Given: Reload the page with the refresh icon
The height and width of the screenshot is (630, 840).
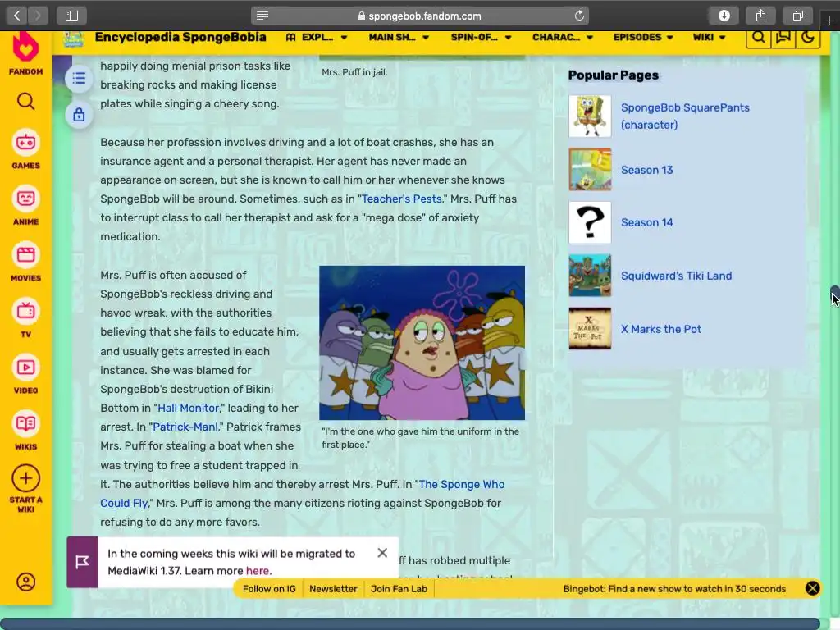Looking at the screenshot, I should click(x=579, y=16).
